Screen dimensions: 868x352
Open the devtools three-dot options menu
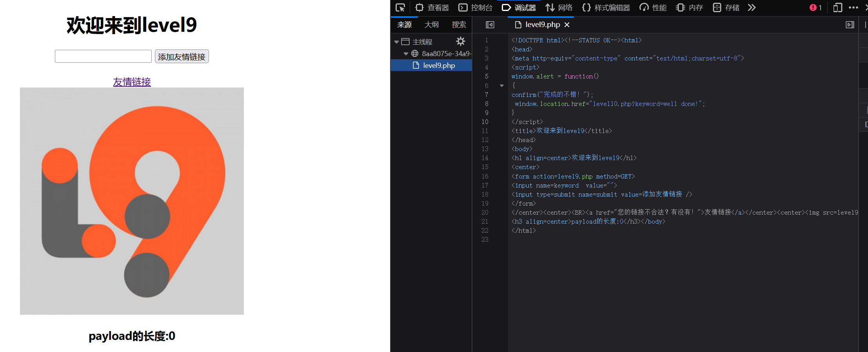[853, 7]
